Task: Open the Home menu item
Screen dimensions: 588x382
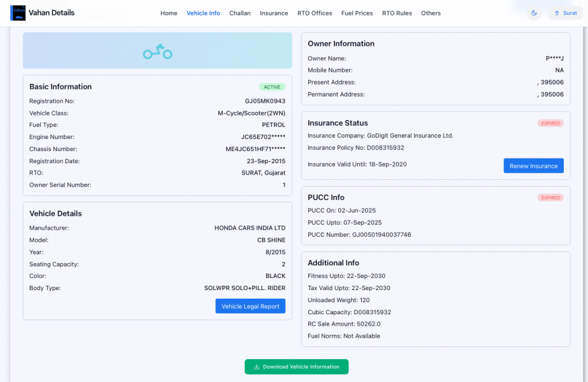Action: (x=169, y=13)
